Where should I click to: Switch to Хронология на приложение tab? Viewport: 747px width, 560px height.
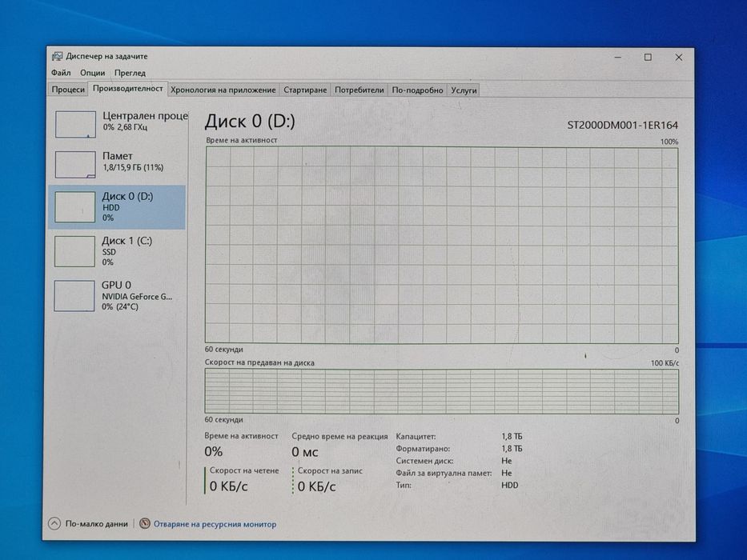(x=223, y=90)
